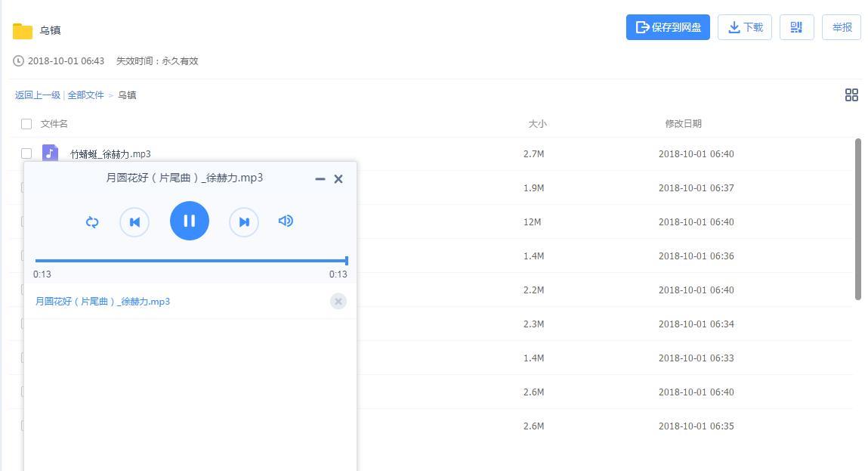Click the date 2018-10-01 06:34
Viewport: 868px width, 471px height.
(x=697, y=324)
